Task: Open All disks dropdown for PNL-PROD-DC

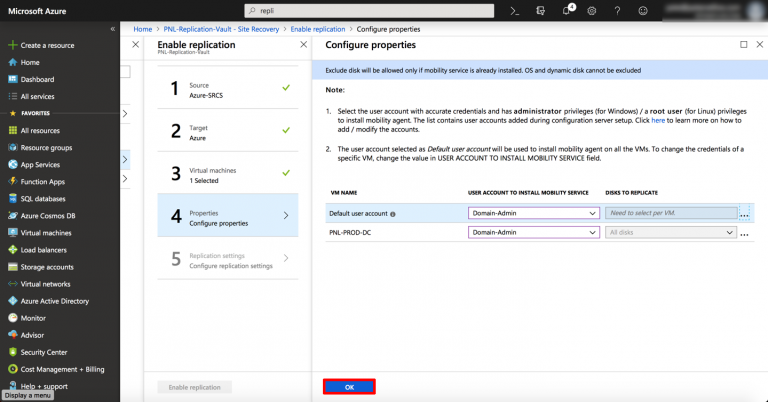Action: tap(671, 232)
